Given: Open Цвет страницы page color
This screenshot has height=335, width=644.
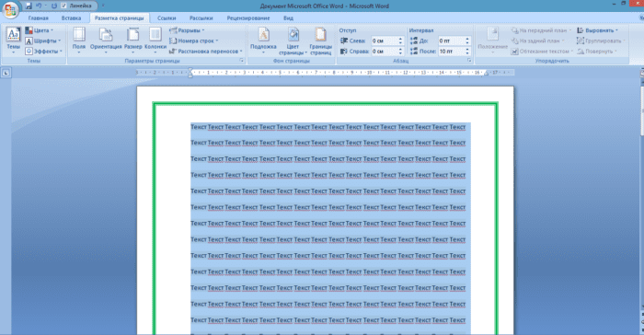Looking at the screenshot, I should [293, 40].
